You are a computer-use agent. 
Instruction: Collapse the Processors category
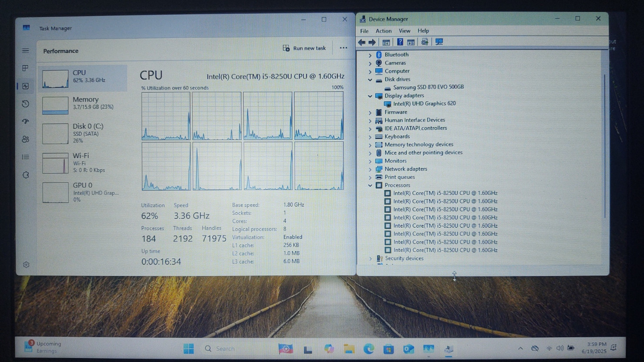[x=370, y=185]
